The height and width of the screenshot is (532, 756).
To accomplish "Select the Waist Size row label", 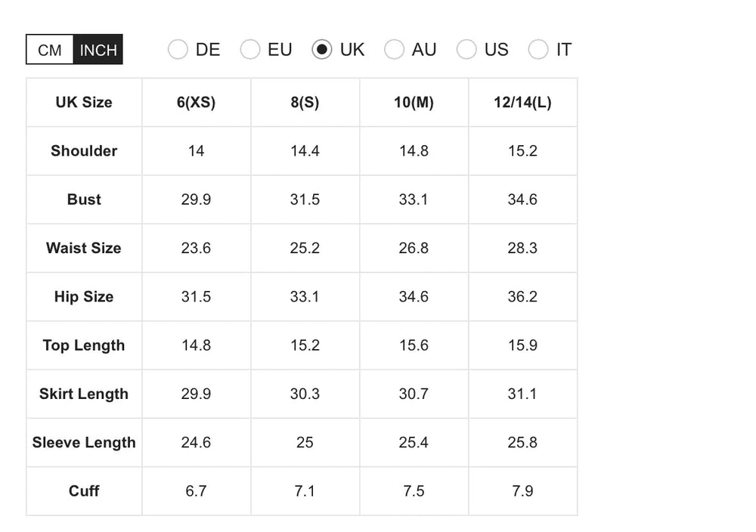I will [x=84, y=248].
